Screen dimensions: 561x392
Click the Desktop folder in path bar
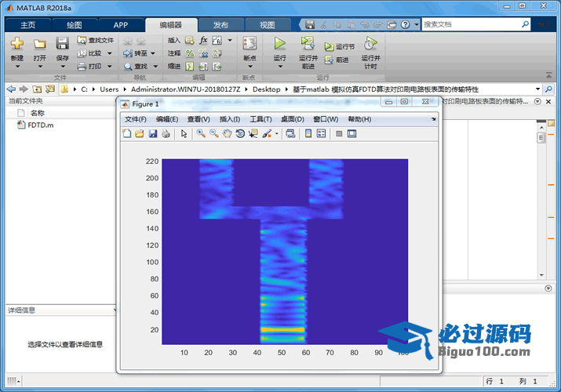(266, 89)
